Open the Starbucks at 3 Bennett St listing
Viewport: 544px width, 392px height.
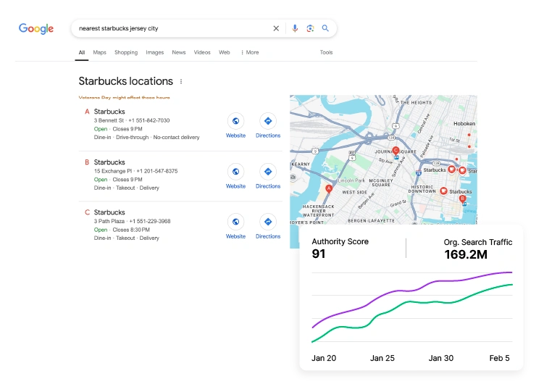109,112
